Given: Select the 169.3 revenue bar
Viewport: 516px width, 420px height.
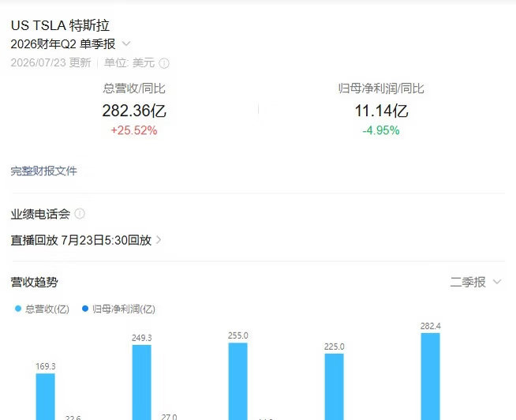Looking at the screenshot, I should coord(46,396).
